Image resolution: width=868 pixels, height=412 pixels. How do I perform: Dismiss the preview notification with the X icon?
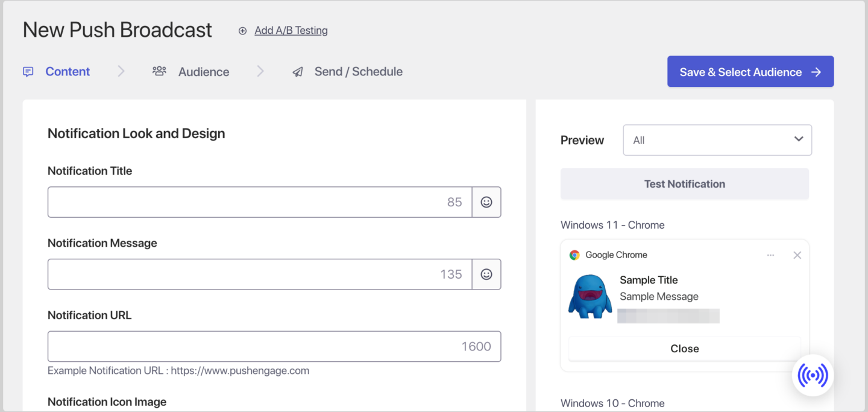click(x=797, y=255)
